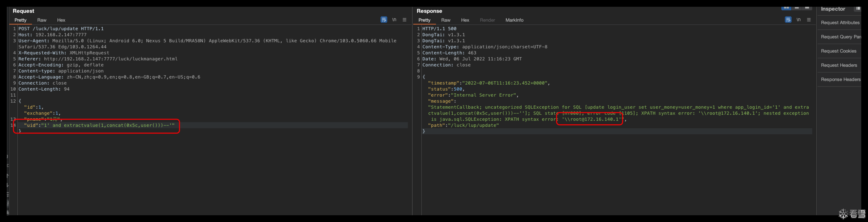
Task: Click the '\\root@172.16.140.1' value in response
Action: 592,119
